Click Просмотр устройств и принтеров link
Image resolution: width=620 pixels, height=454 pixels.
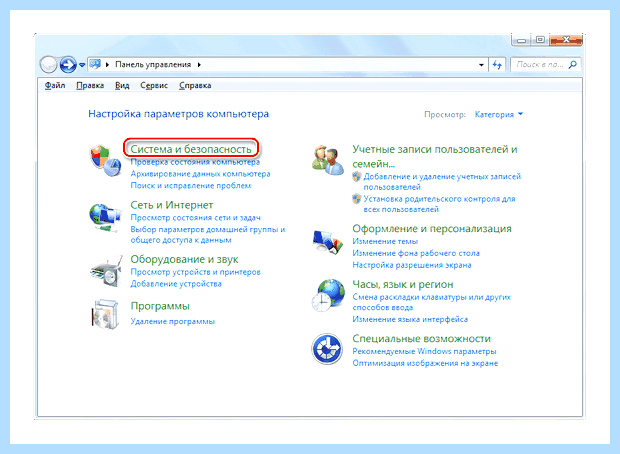195,272
